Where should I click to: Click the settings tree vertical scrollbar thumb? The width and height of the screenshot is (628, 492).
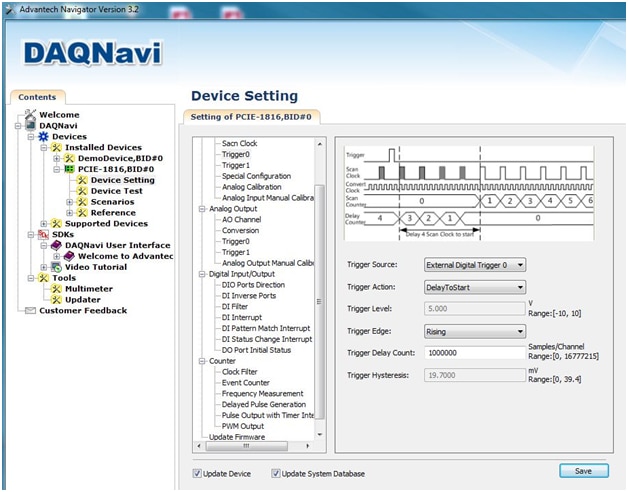click(319, 302)
